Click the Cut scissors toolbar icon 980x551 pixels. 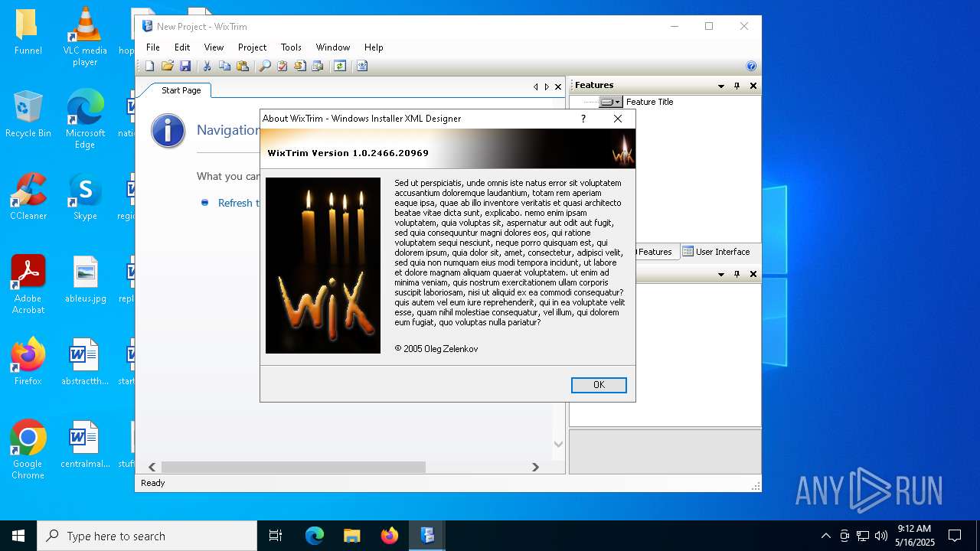pyautogui.click(x=207, y=67)
